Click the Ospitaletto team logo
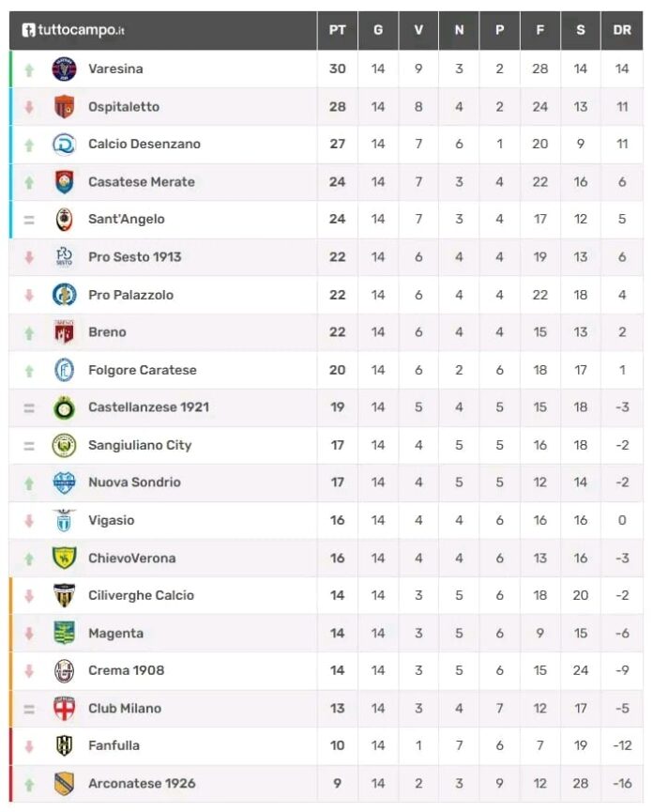This screenshot has height=812, width=653. (64, 107)
